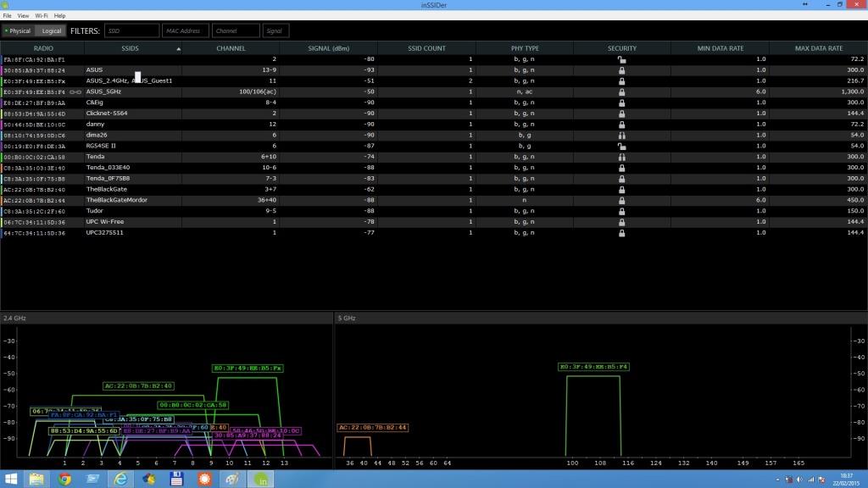Click the SSID filter input field
The height and width of the screenshot is (488, 868).
(x=131, y=30)
